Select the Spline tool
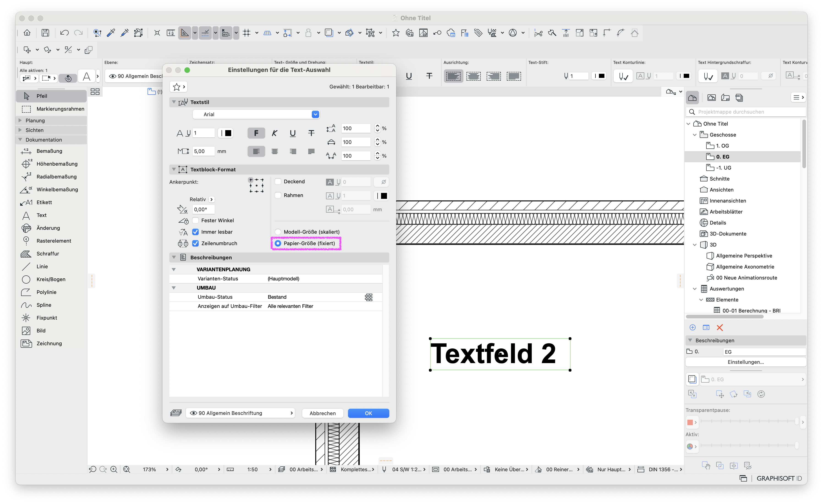Screen dimensions: 823x504 coord(51,305)
